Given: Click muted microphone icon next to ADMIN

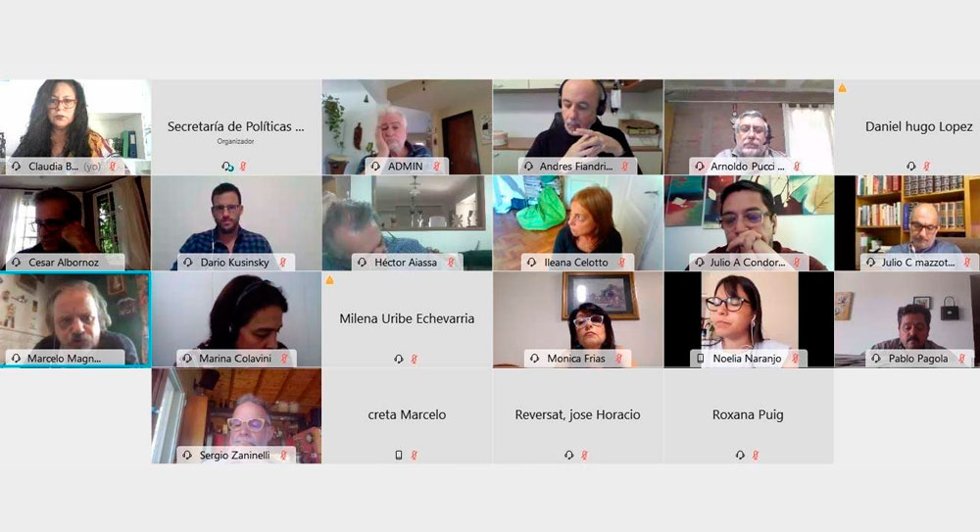Looking at the screenshot, I should (x=437, y=167).
